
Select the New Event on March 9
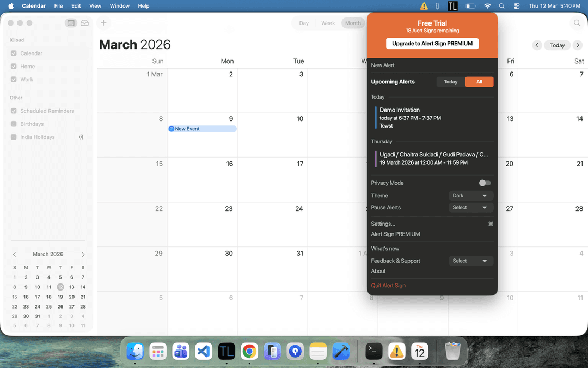pos(203,129)
